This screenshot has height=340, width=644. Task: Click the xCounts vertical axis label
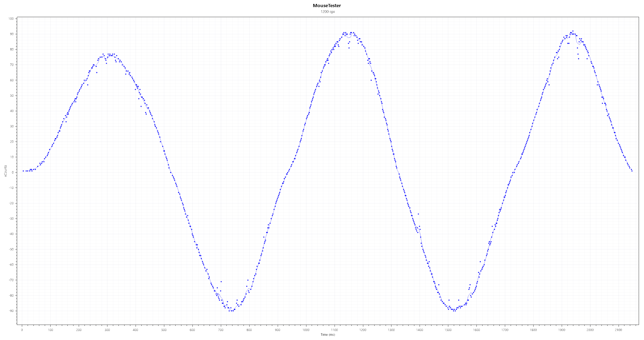tap(6, 171)
